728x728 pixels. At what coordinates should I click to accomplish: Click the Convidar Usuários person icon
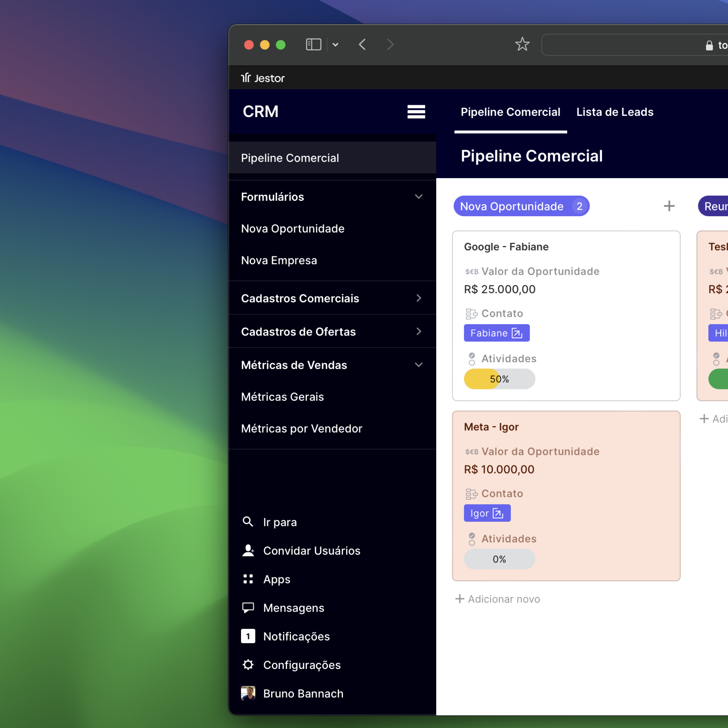pyautogui.click(x=248, y=550)
